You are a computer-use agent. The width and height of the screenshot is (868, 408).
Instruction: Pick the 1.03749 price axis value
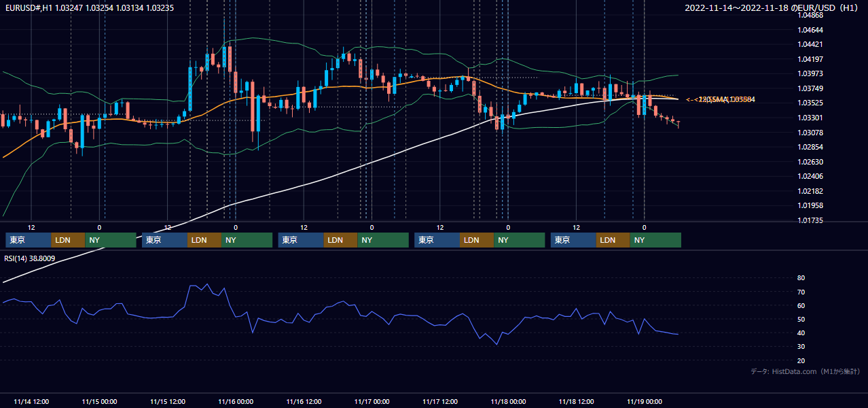pyautogui.click(x=810, y=88)
